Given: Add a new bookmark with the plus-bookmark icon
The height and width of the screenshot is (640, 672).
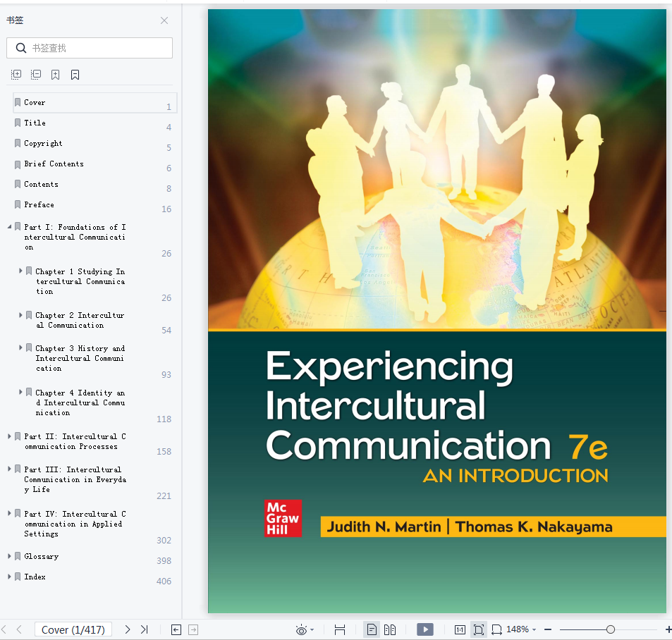Looking at the screenshot, I should (55, 75).
